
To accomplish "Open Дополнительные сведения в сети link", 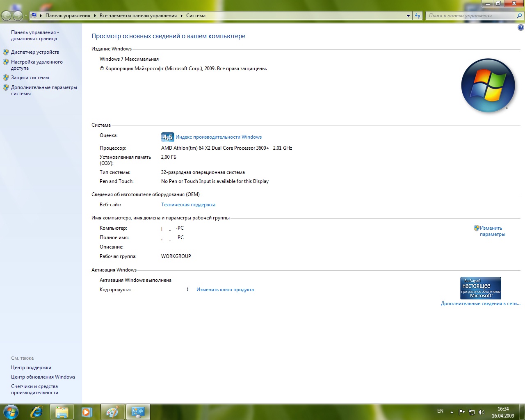I will [x=480, y=304].
